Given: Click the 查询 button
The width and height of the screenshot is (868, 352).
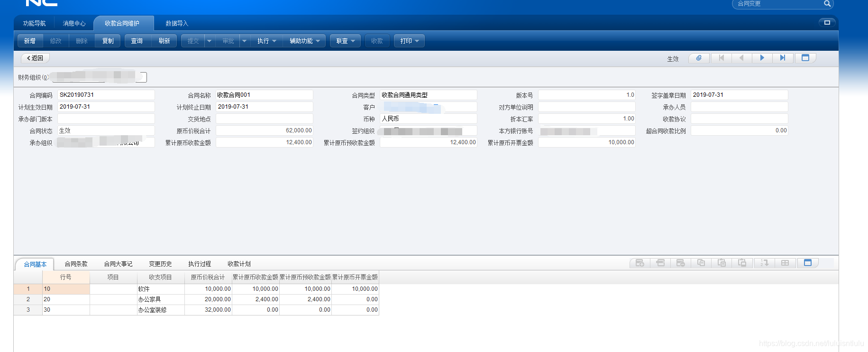Looking at the screenshot, I should (x=137, y=41).
